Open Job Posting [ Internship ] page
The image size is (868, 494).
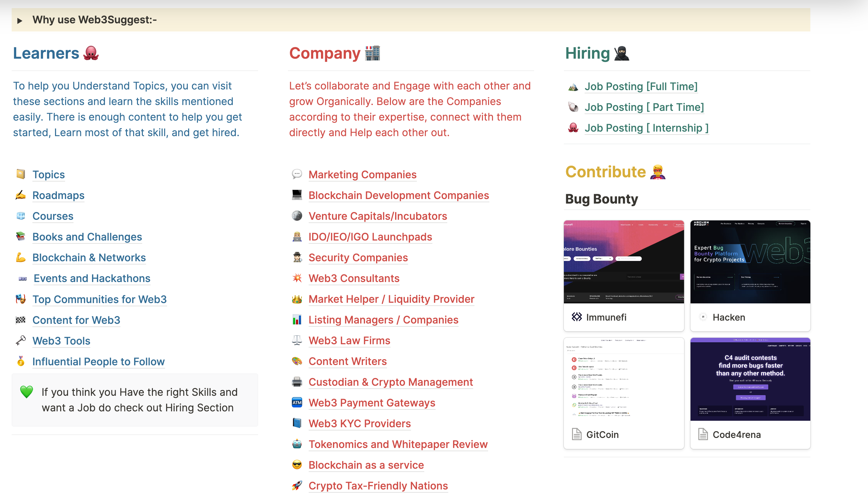point(647,128)
